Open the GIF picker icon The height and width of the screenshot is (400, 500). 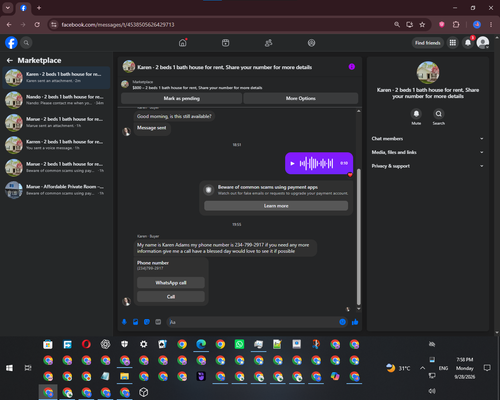(x=158, y=322)
